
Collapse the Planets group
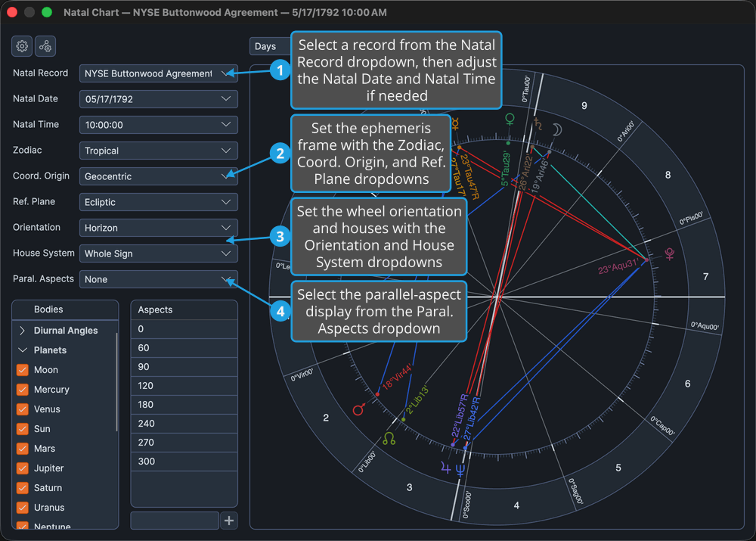point(22,350)
